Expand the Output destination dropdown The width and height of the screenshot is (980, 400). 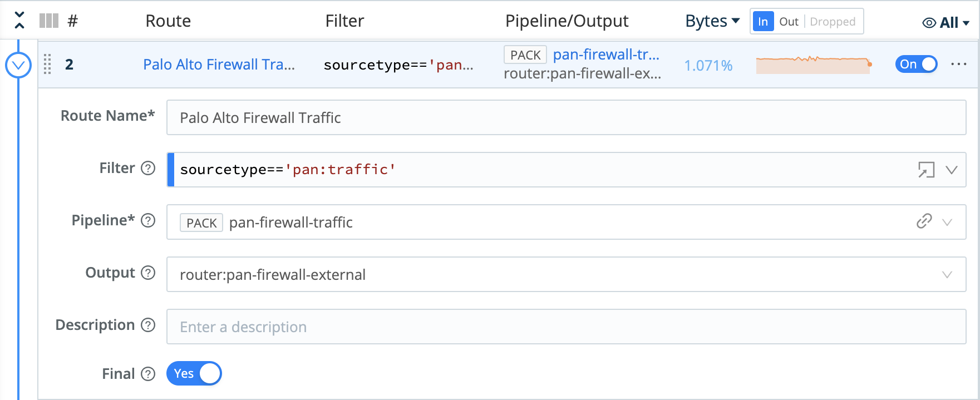947,275
